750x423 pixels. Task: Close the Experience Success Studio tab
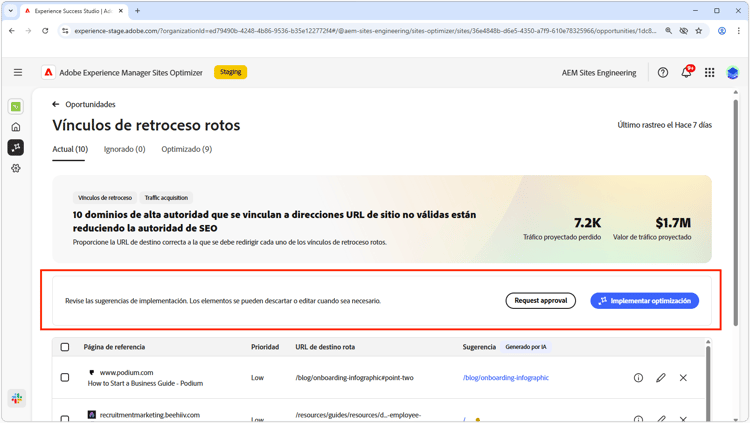121,11
